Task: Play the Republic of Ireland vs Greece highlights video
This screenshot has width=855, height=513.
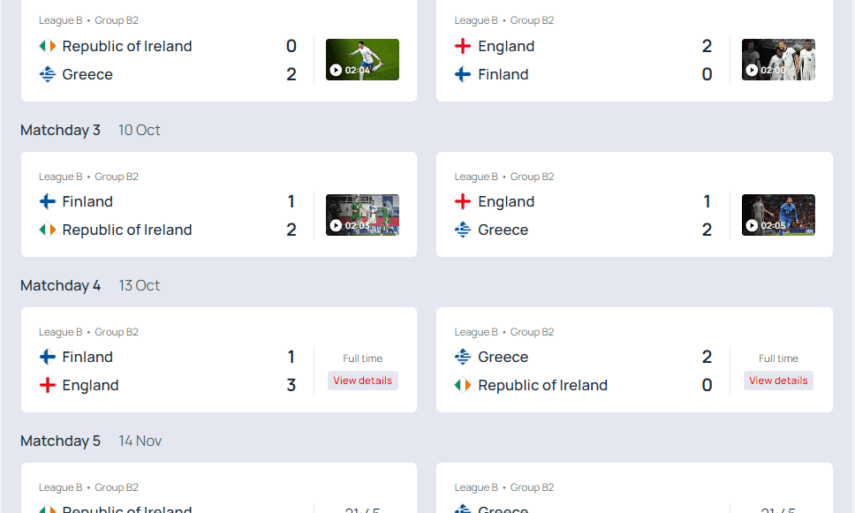Action: click(362, 60)
